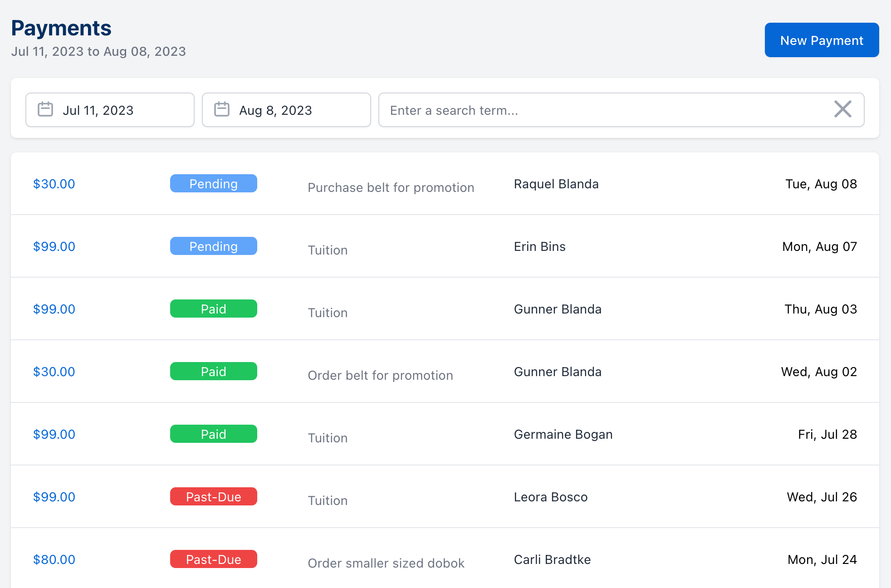The image size is (891, 588).
Task: Click the Past-Due badge on Carli Bradtke's row
Action: tap(214, 559)
